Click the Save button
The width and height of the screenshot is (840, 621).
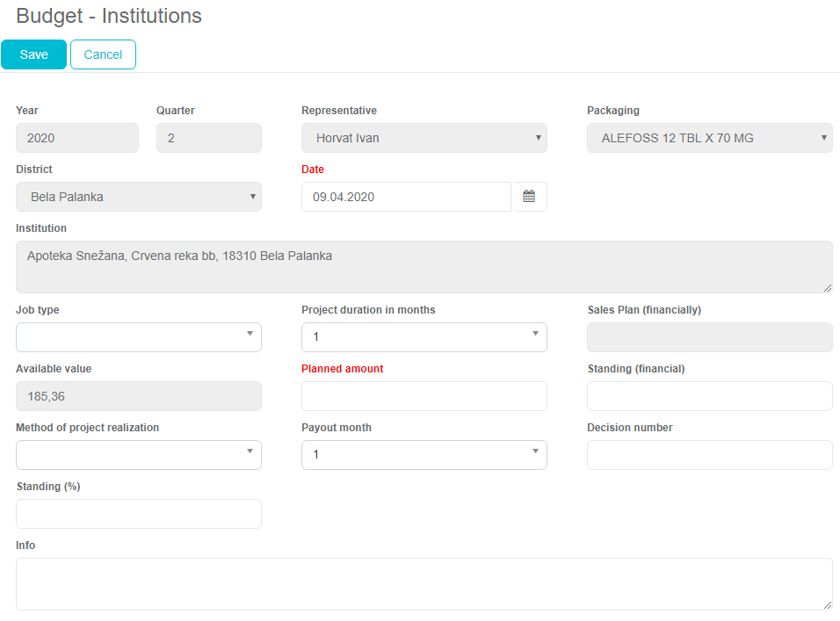pyautogui.click(x=33, y=54)
